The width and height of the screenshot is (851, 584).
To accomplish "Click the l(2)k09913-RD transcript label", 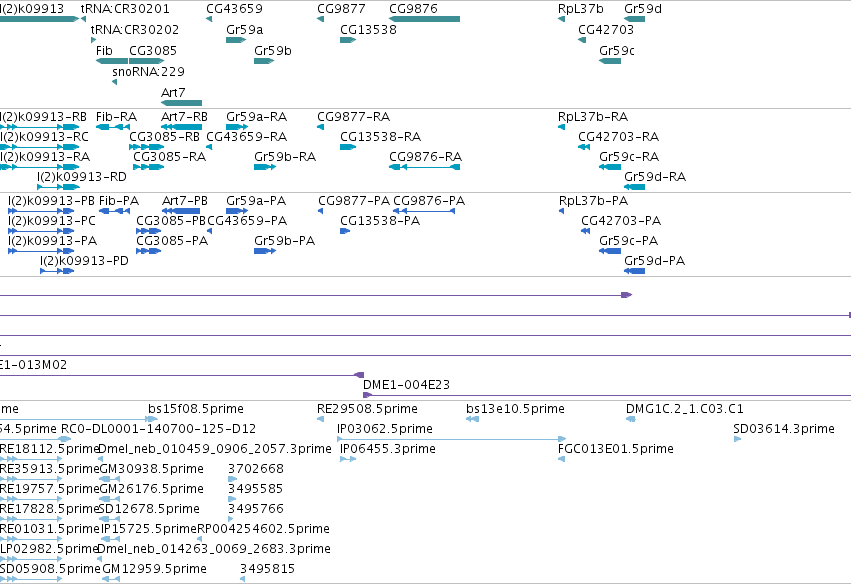I will pyautogui.click(x=82, y=177).
